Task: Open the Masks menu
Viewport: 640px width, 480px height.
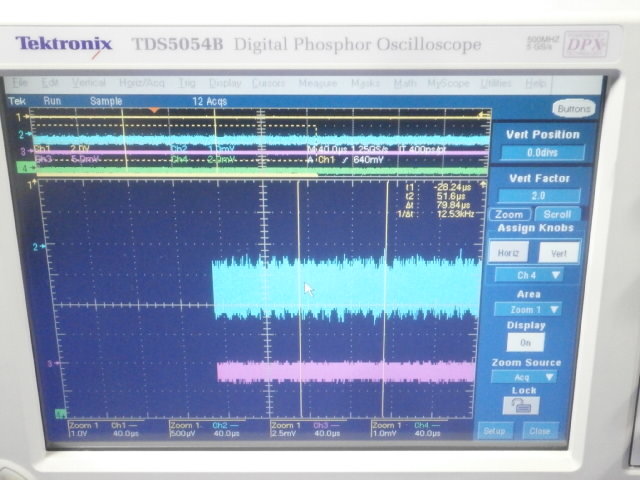Action: point(365,83)
